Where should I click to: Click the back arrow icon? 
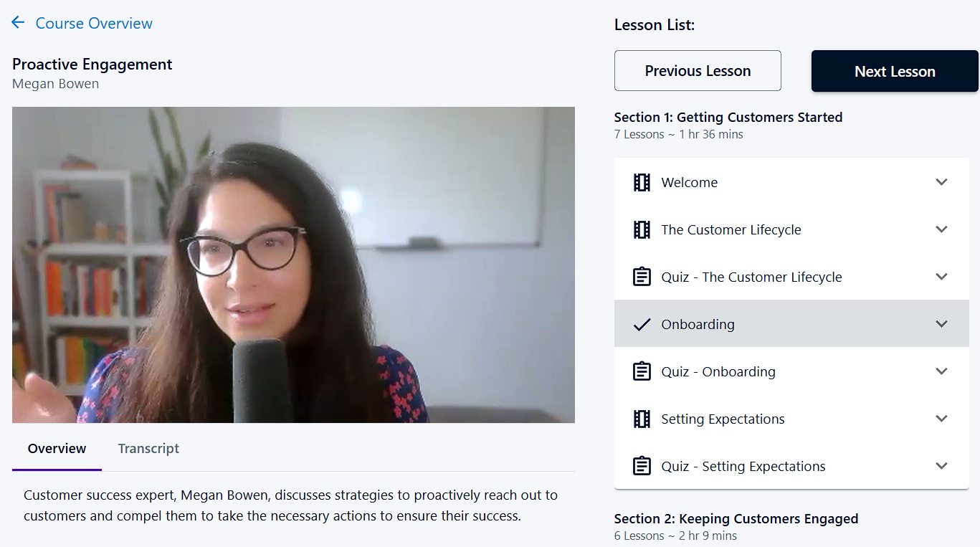(x=18, y=23)
